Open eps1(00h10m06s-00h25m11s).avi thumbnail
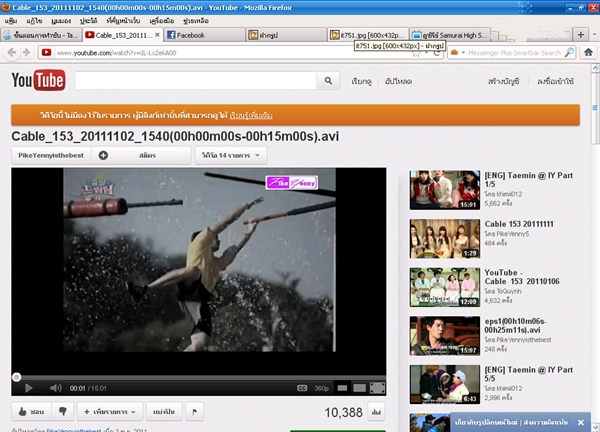 (445, 336)
